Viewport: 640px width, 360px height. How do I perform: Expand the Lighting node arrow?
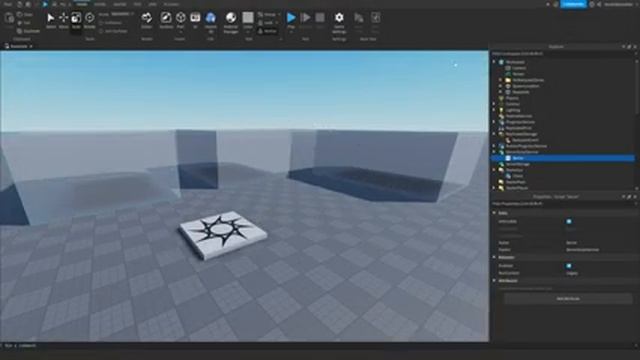[494, 110]
